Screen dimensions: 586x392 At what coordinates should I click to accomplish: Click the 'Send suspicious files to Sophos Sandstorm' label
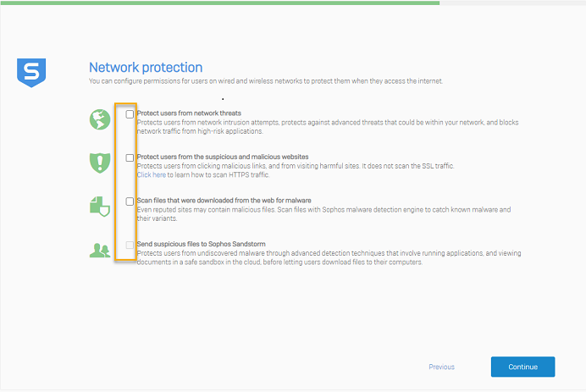click(203, 245)
